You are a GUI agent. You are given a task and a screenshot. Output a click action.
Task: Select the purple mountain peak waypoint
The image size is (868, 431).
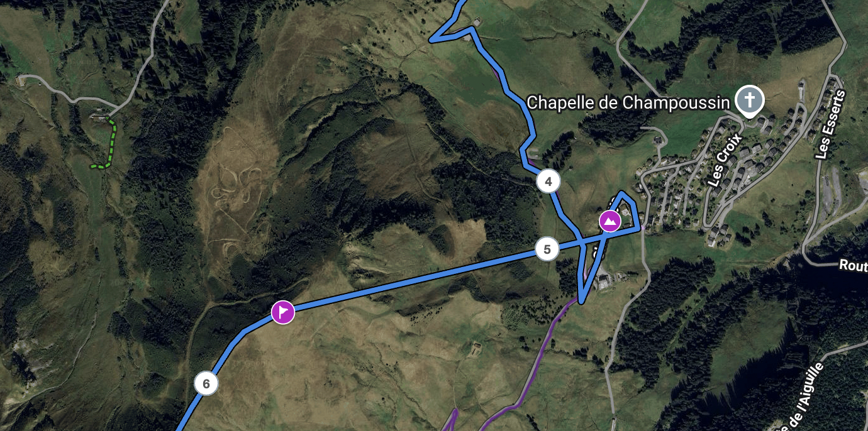pyautogui.click(x=609, y=221)
